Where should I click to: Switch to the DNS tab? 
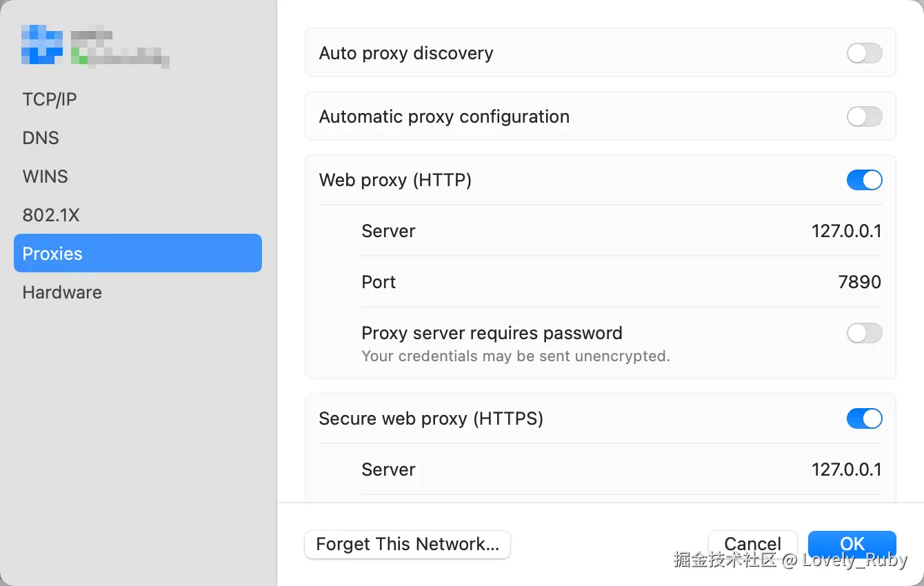[41, 138]
